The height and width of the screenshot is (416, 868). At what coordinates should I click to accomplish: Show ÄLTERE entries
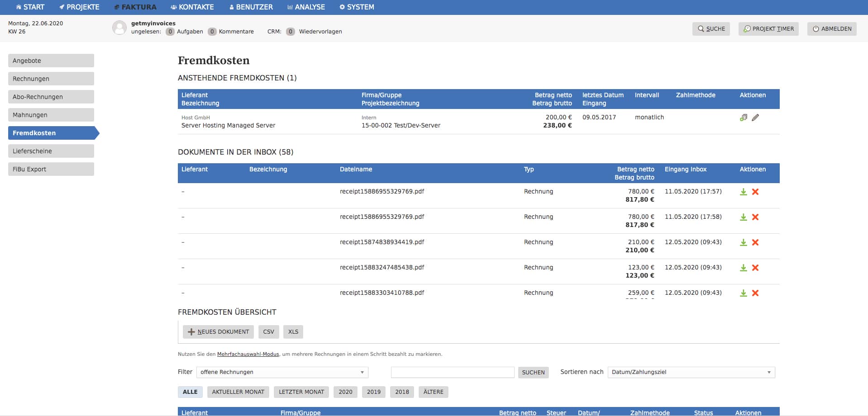point(434,392)
